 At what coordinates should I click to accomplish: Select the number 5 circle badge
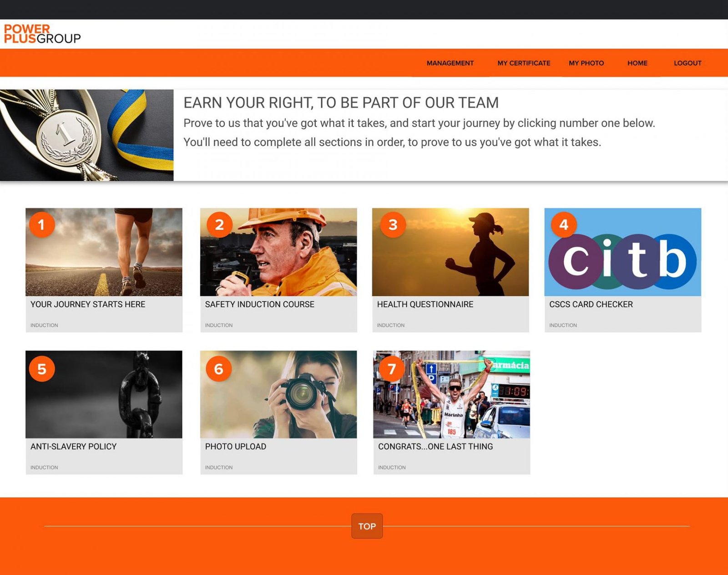pos(41,369)
